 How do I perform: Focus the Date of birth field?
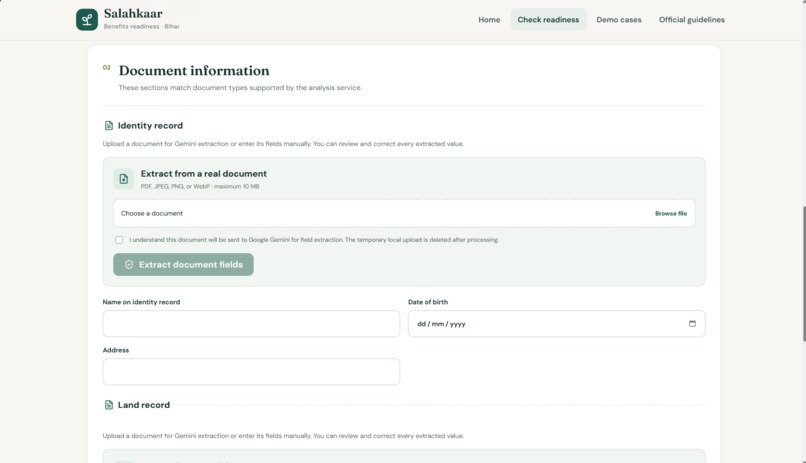click(556, 324)
